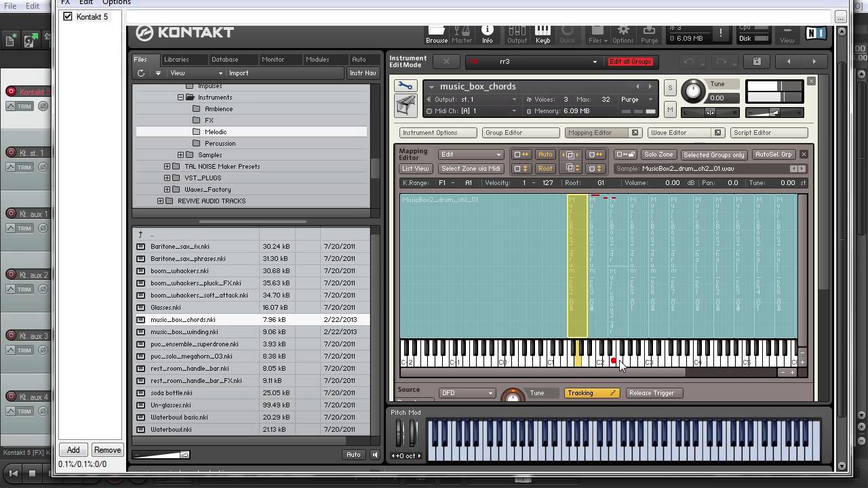Toggle Edit all Groups
868x488 pixels.
point(630,62)
